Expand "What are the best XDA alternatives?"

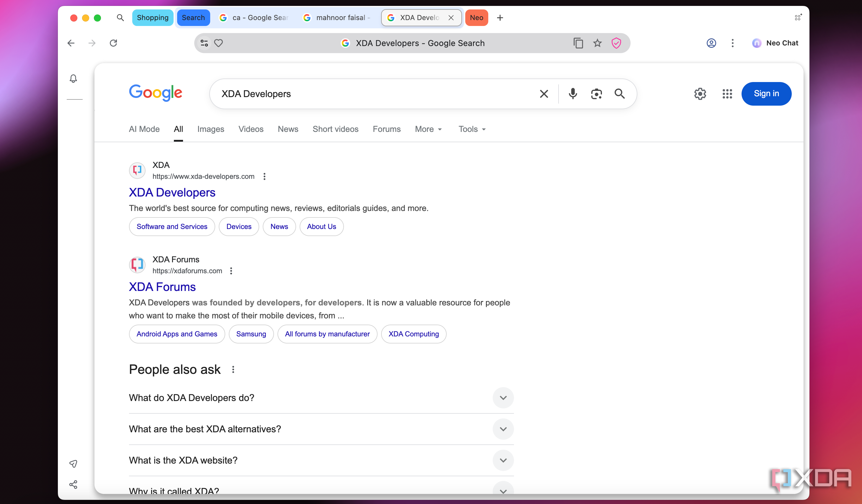click(321, 429)
